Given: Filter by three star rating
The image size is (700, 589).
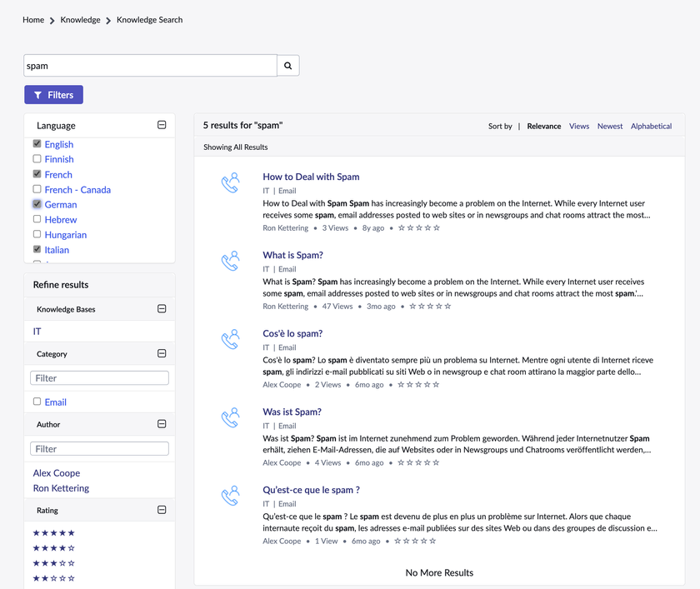Looking at the screenshot, I should (x=54, y=563).
